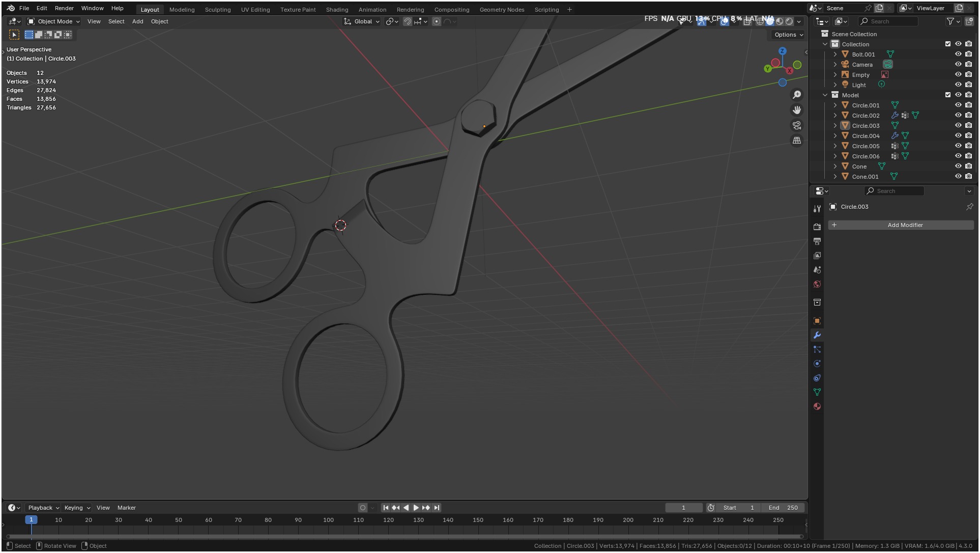Screen dimensions: 980x553
Task: Open the Physics properties tab
Action: [817, 364]
